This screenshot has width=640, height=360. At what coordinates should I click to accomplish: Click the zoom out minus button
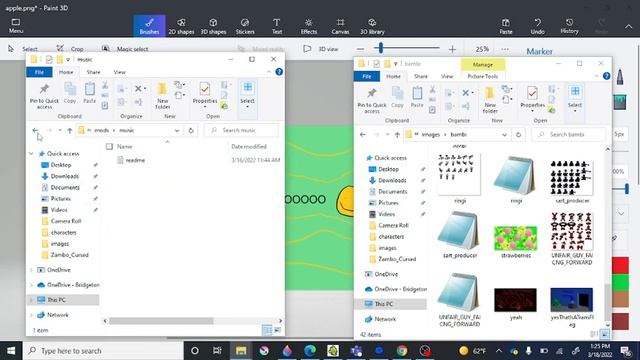point(360,49)
